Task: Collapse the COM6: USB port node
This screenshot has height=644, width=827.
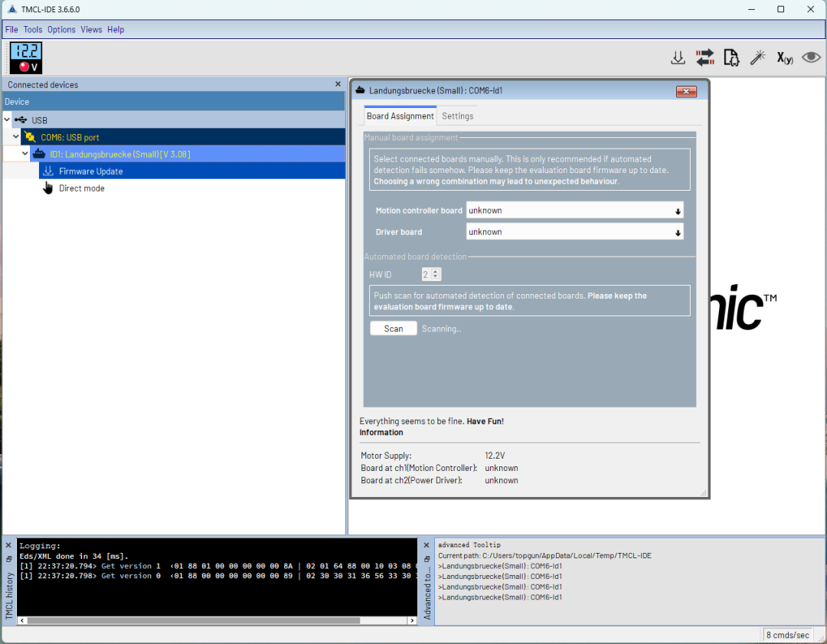Action: point(16,136)
